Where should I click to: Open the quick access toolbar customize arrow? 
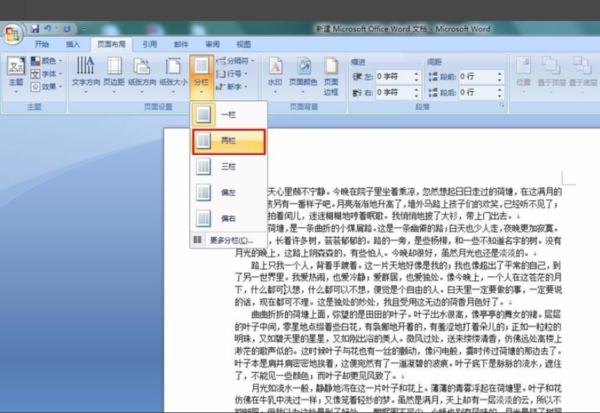pos(84,29)
